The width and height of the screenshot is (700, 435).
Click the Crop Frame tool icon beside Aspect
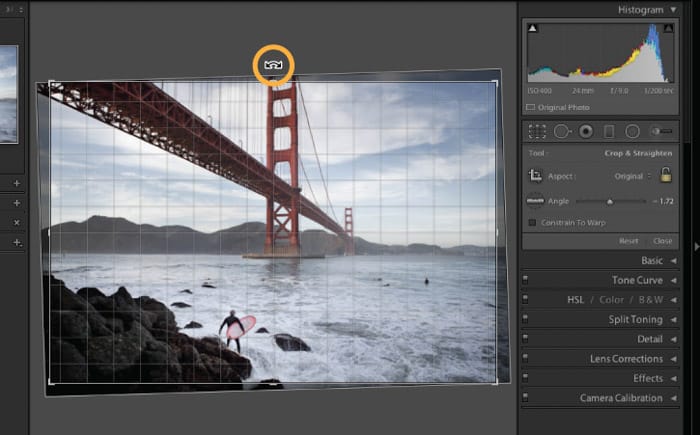pyautogui.click(x=536, y=175)
